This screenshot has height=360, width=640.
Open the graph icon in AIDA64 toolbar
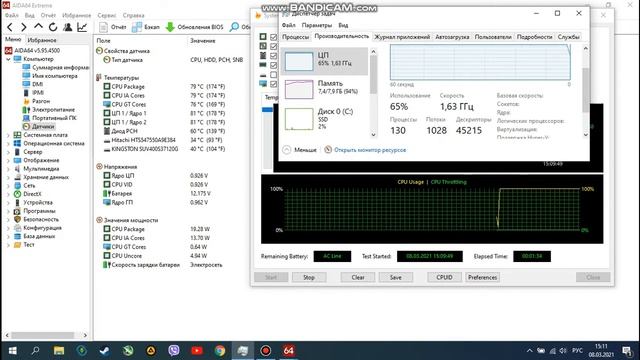(82, 27)
